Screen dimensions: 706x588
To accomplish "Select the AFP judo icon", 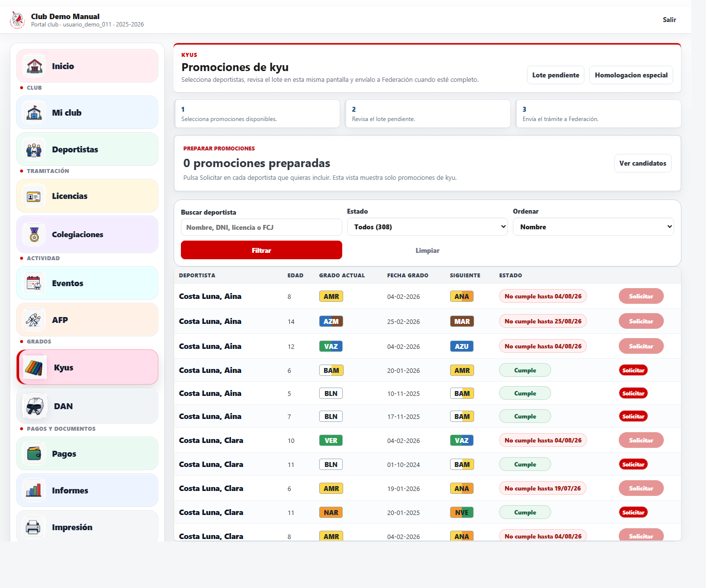I will tap(34, 319).
